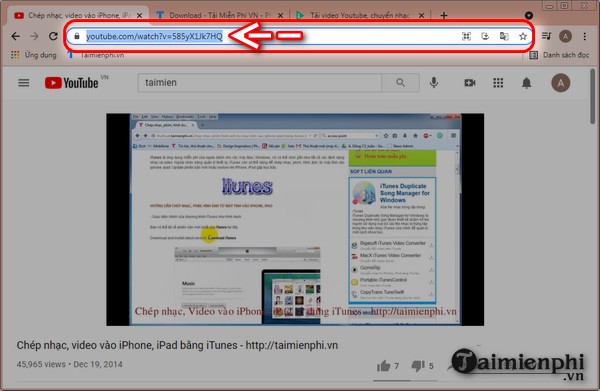Open the translate page icon
This screenshot has height=391, width=600.
[504, 36]
